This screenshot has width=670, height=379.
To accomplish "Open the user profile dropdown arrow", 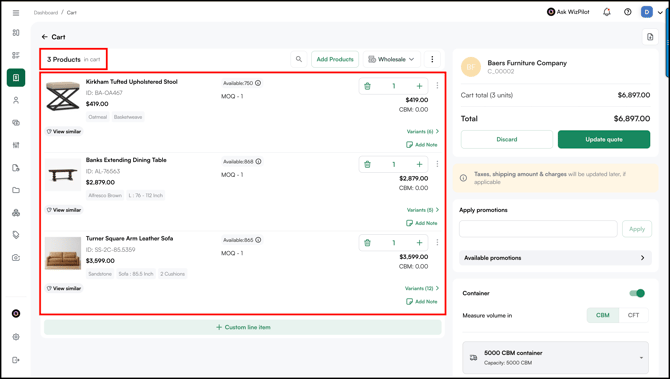I will pos(661,13).
